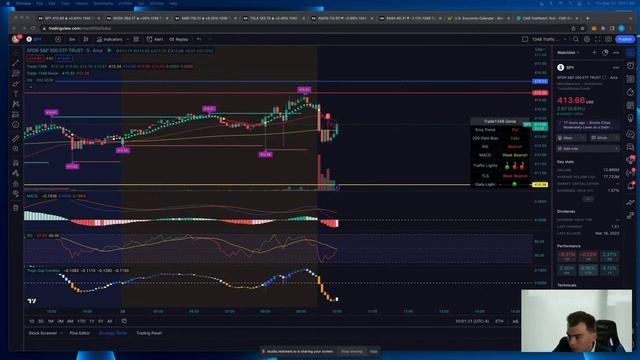This screenshot has height=360, width=640.
Task: Open the chart type candles icon
Action: pyautogui.click(x=86, y=39)
